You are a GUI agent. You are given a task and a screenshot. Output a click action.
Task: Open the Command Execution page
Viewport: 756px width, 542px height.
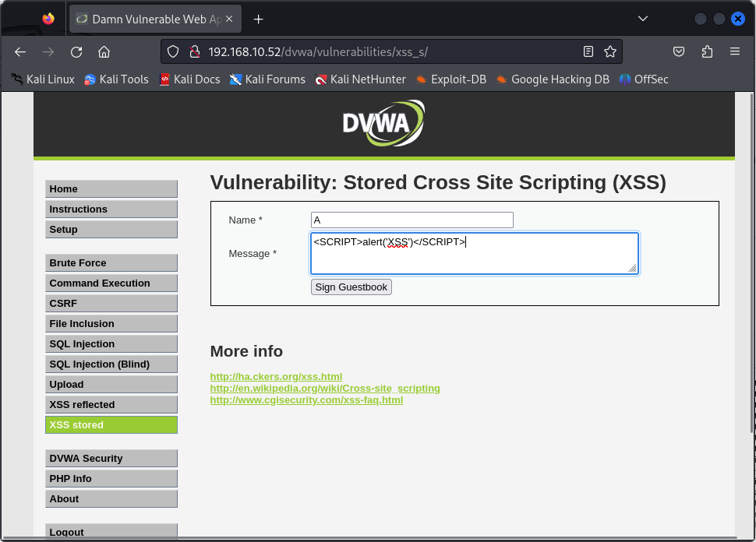click(111, 283)
